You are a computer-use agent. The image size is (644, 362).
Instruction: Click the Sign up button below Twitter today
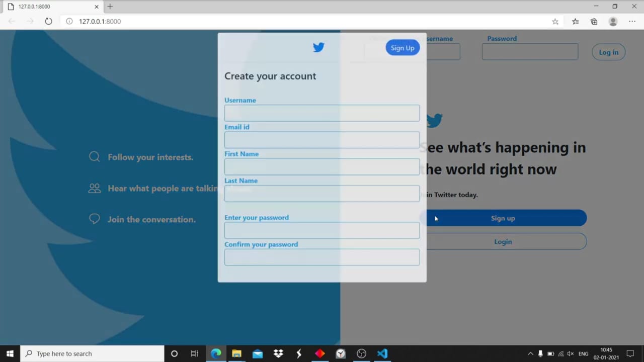[x=503, y=218]
